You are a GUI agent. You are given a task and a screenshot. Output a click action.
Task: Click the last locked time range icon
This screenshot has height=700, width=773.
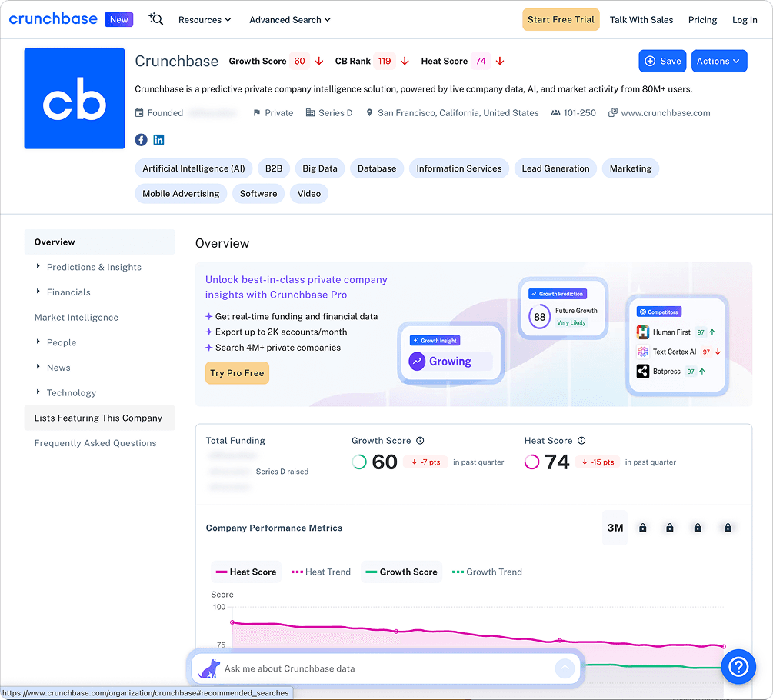(x=728, y=528)
